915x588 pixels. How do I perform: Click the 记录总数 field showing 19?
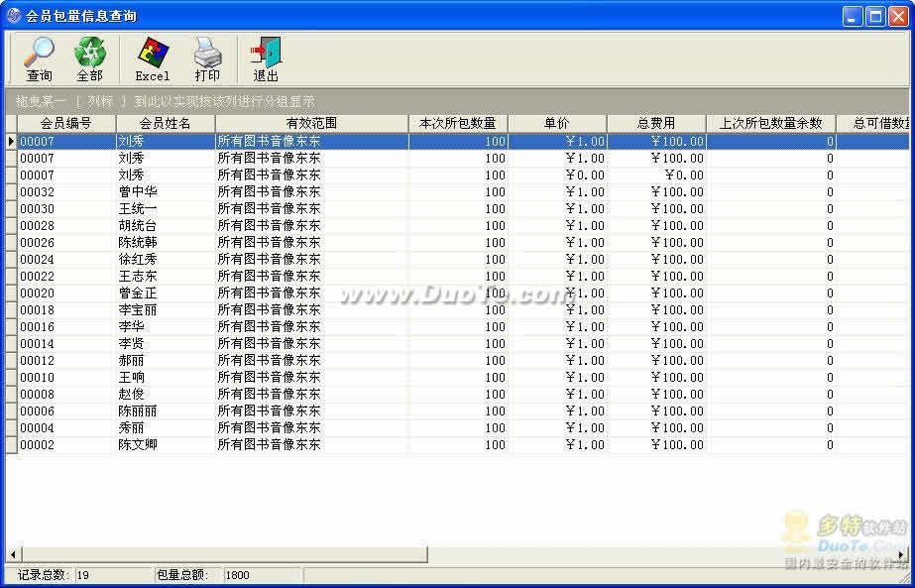(x=112, y=575)
